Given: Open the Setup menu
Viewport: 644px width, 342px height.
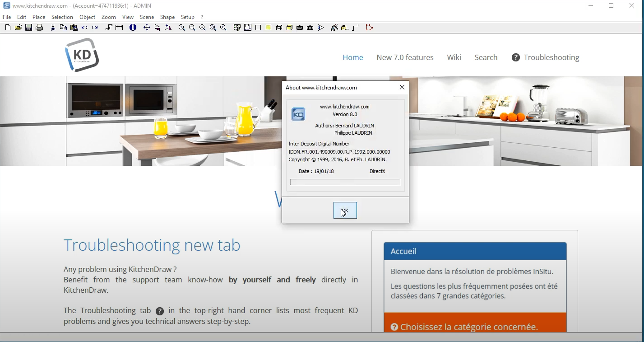Looking at the screenshot, I should (x=187, y=17).
